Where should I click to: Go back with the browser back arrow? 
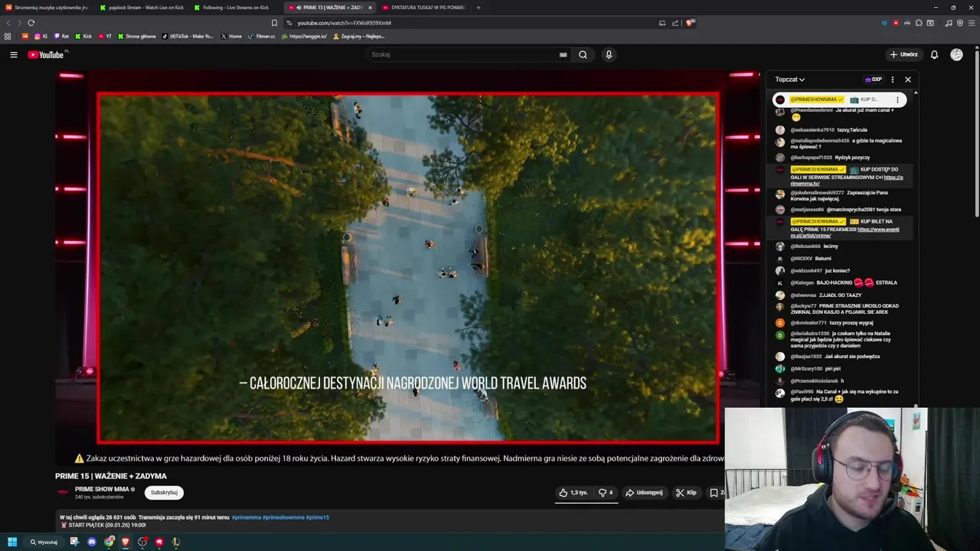(8, 23)
